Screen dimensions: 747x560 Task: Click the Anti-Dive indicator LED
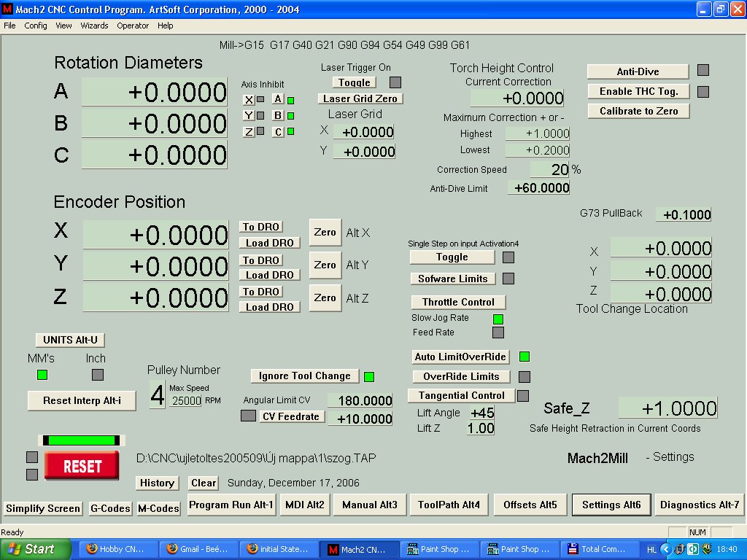coord(703,71)
